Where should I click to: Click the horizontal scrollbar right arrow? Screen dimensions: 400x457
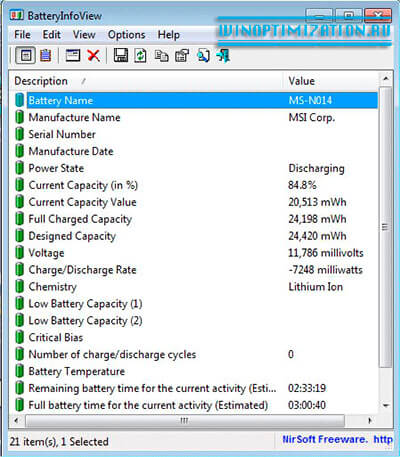370,420
